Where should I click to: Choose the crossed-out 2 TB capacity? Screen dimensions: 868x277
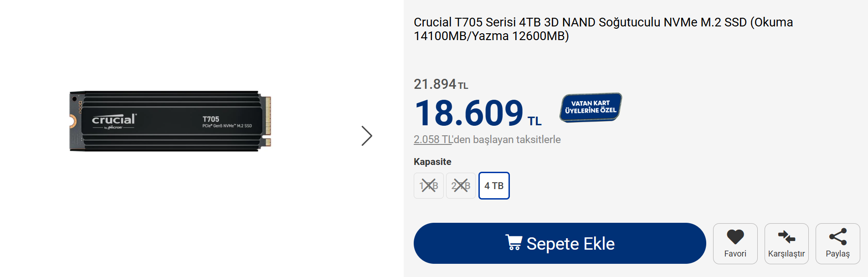461,186
